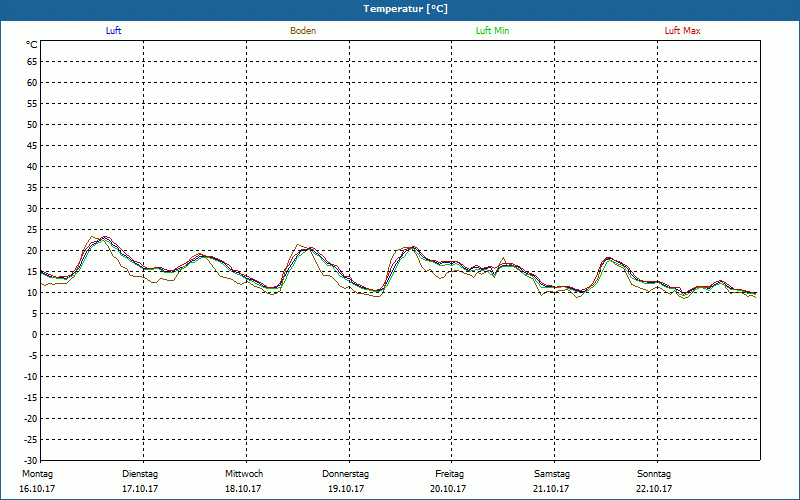Click the date 22.10.17

pyautogui.click(x=654, y=489)
